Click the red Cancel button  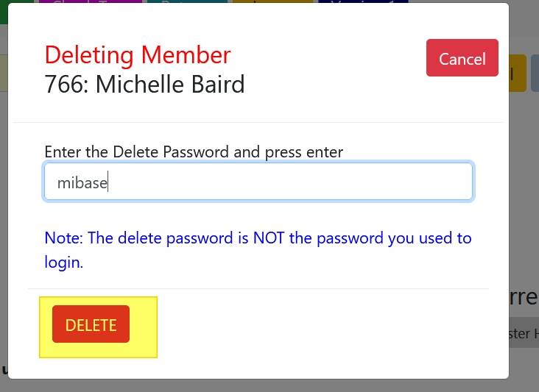pyautogui.click(x=462, y=58)
